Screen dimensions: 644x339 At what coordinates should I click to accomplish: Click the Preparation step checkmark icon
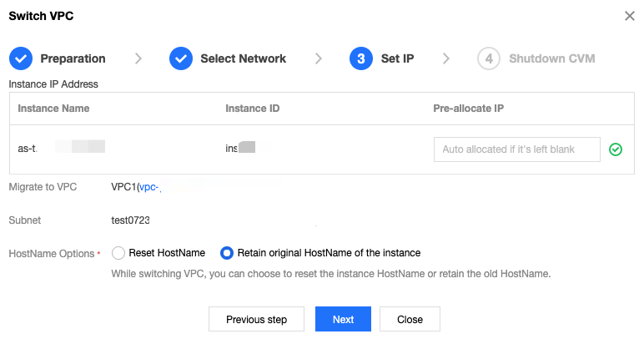tap(20, 58)
